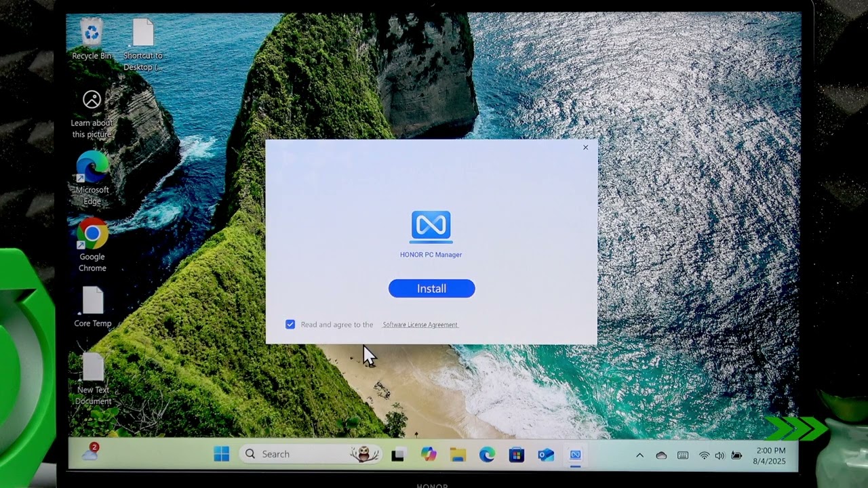The height and width of the screenshot is (488, 868).
Task: Click the HONOR PC Manager logo
Action: click(431, 226)
